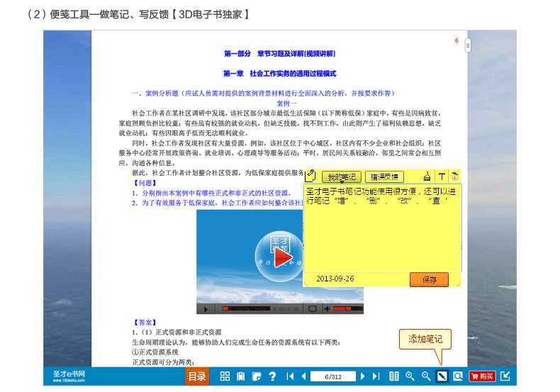Save the note with 保存 button

(x=429, y=279)
